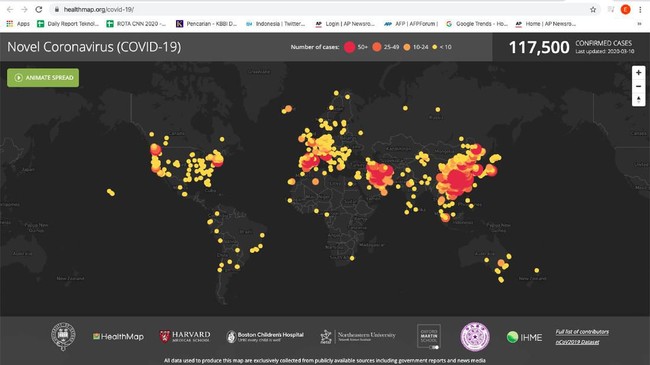Open the nCoV2019 Dataset link
The width and height of the screenshot is (650, 365).
577,342
